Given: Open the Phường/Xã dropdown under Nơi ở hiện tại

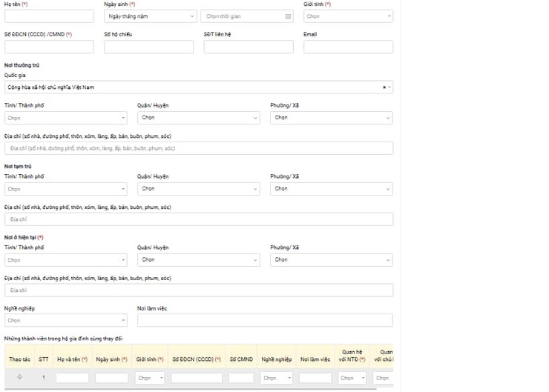Looking at the screenshot, I should pos(331,260).
